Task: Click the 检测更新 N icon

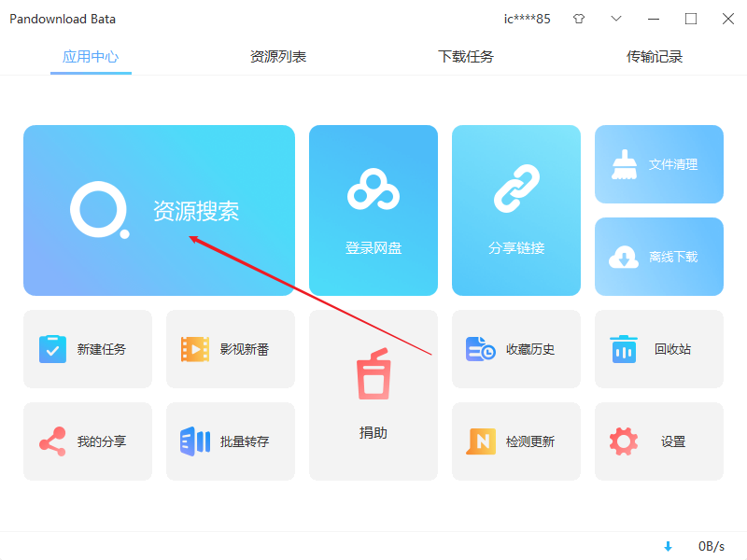Action: pyautogui.click(x=481, y=441)
